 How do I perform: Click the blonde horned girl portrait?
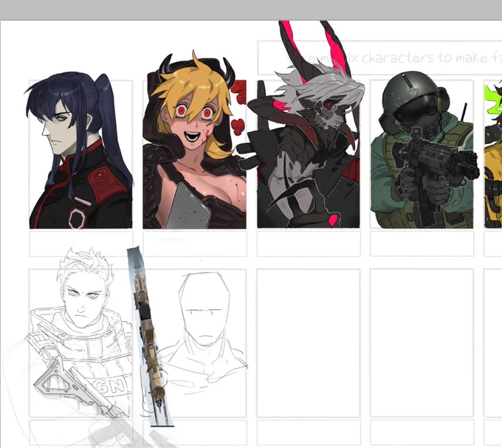pyautogui.click(x=195, y=141)
